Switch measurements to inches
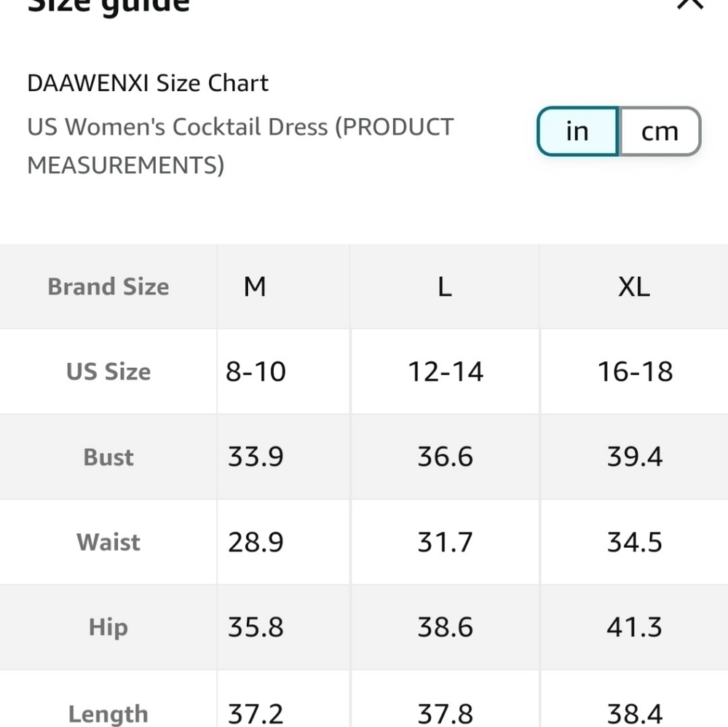This screenshot has height=727, width=728. click(x=577, y=131)
